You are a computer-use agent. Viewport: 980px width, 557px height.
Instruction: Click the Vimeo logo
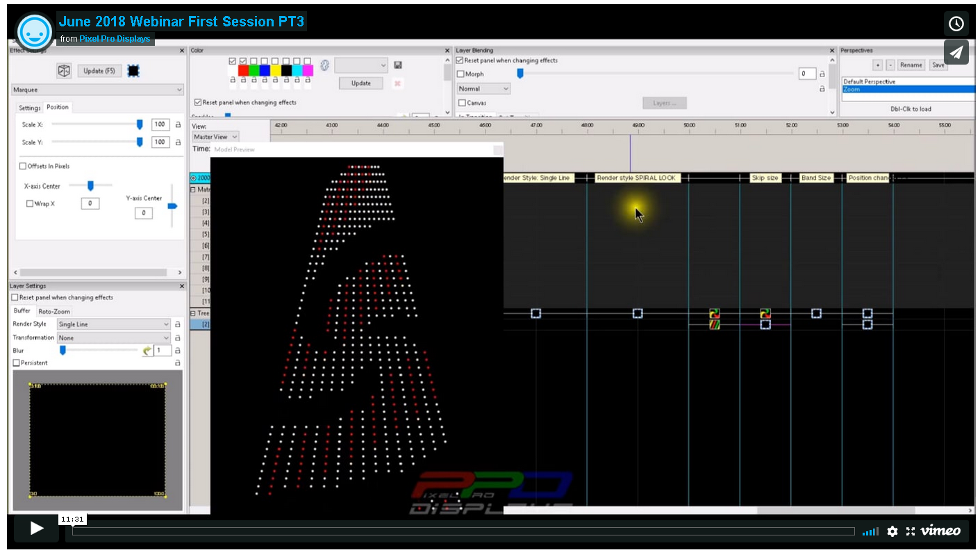point(940,531)
